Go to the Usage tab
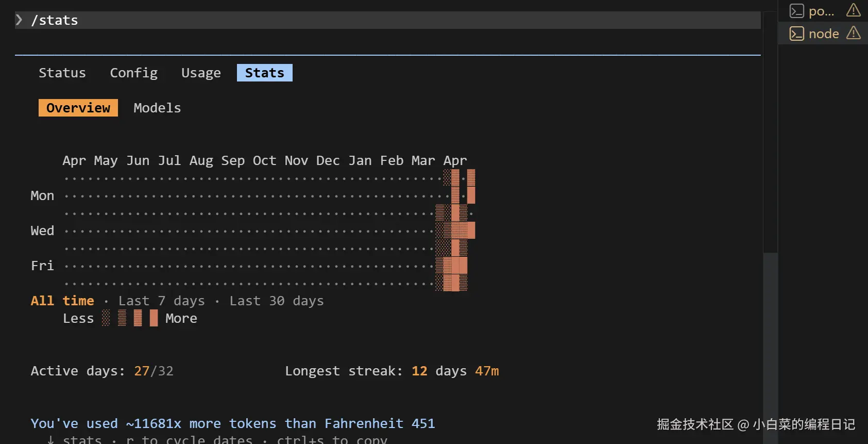The image size is (868, 444). [x=201, y=73]
